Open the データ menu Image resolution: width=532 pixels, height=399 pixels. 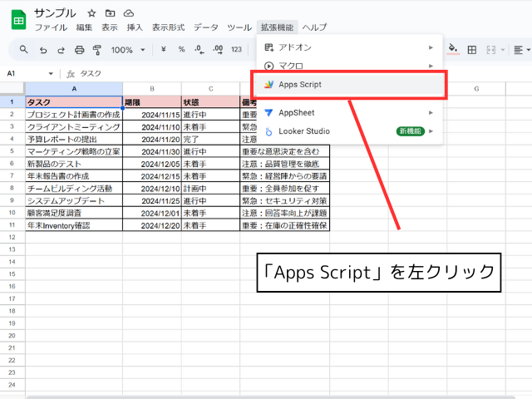point(206,27)
